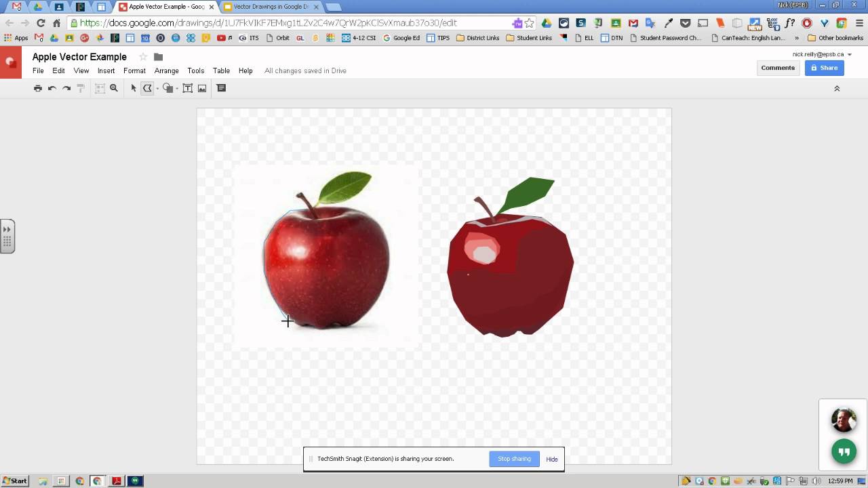Click the browser Home icon
Image resolution: width=868 pixels, height=488 pixels.
point(56,23)
